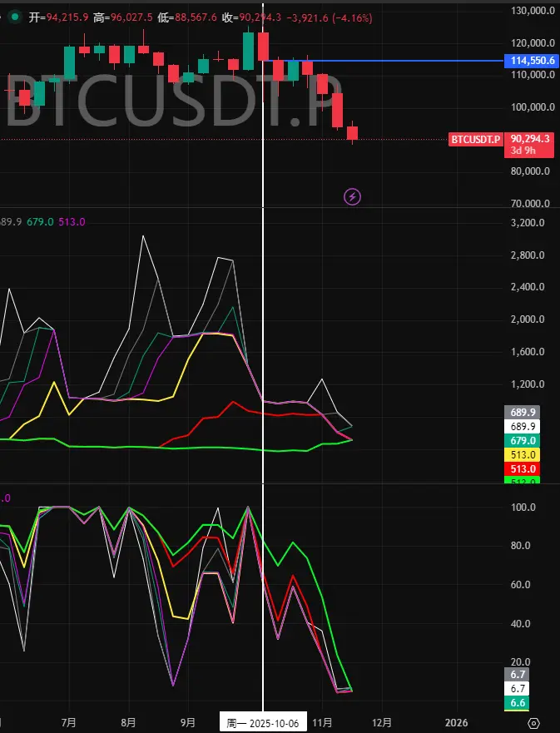Click the grey 6.7 scale label
This screenshot has width=560, height=733.
pos(518,675)
